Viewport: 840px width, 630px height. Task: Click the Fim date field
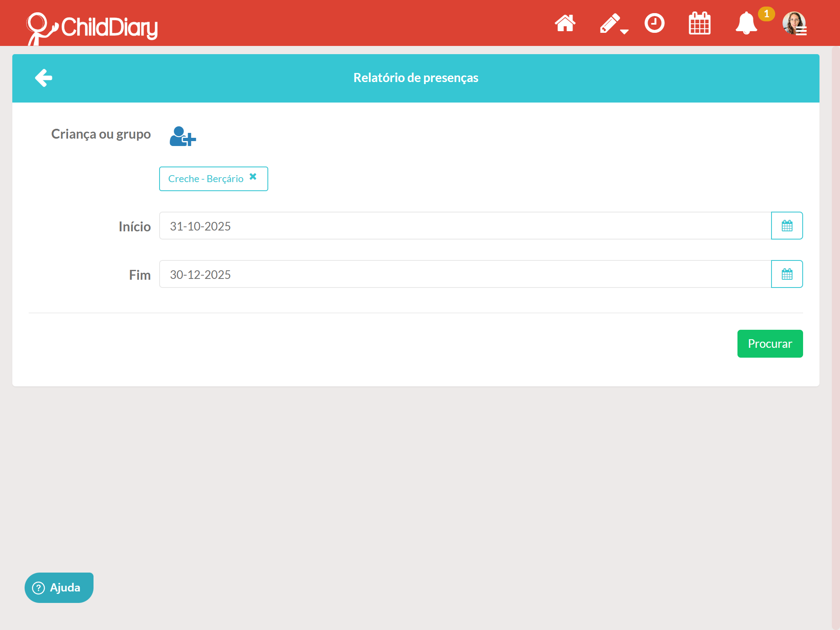click(x=465, y=274)
